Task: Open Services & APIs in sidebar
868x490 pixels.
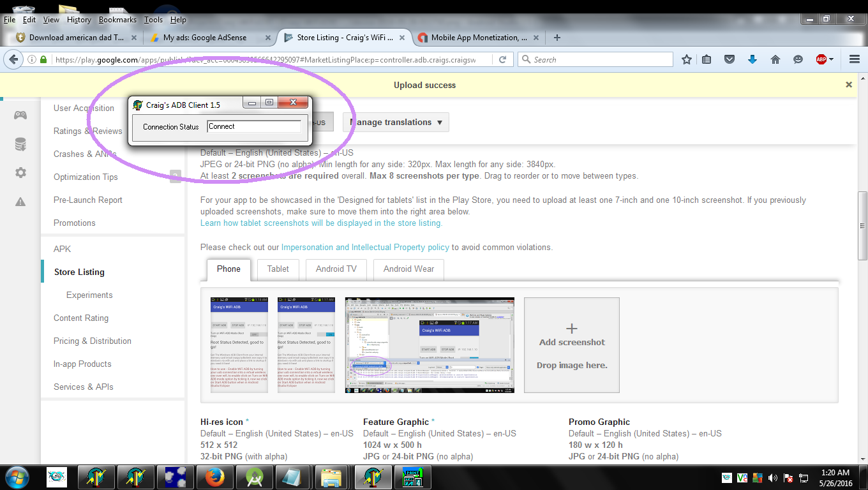Action: pos(84,387)
